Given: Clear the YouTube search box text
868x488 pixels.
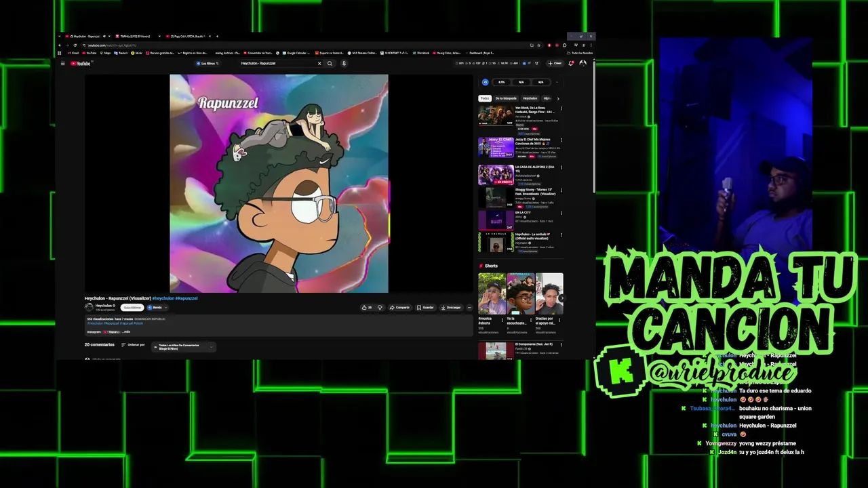Looking at the screenshot, I should 319,64.
